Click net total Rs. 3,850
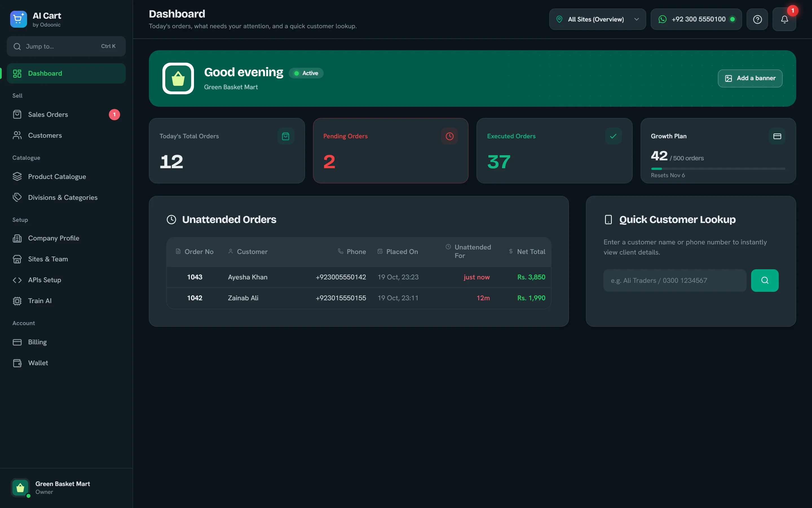812x508 pixels. [x=531, y=277]
